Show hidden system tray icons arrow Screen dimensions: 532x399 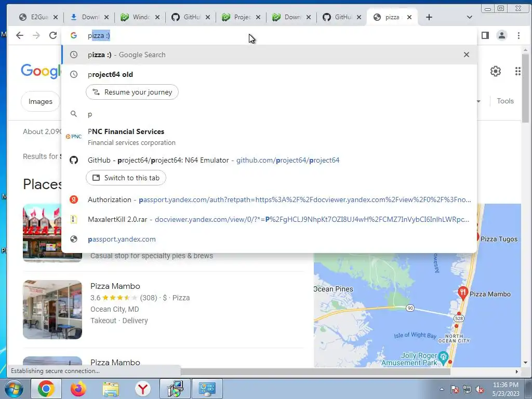(x=442, y=390)
